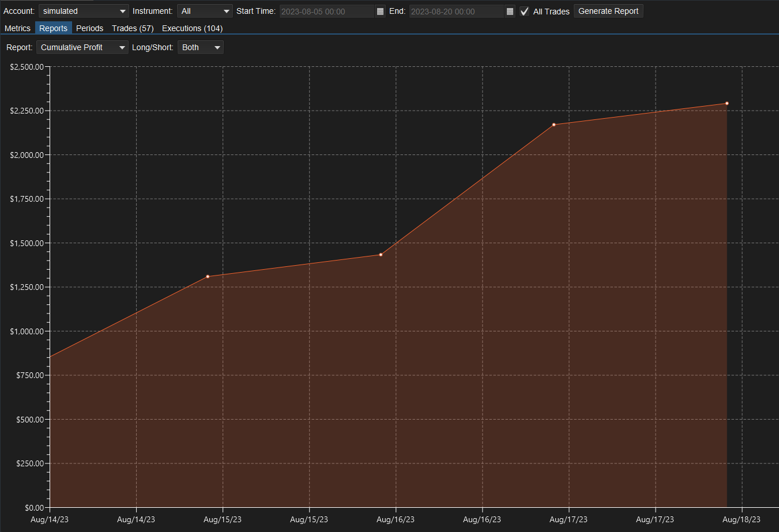Open the Start Time calendar picker icon
This screenshot has height=532, width=779.
tap(380, 12)
